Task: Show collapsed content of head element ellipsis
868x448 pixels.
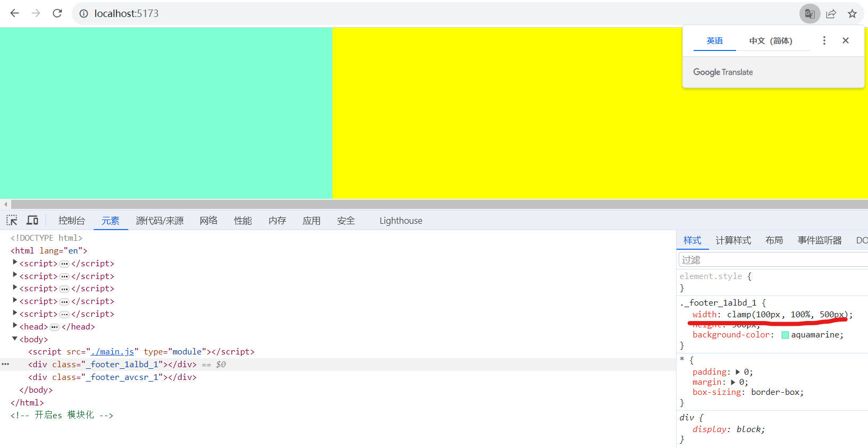Action: [x=54, y=327]
